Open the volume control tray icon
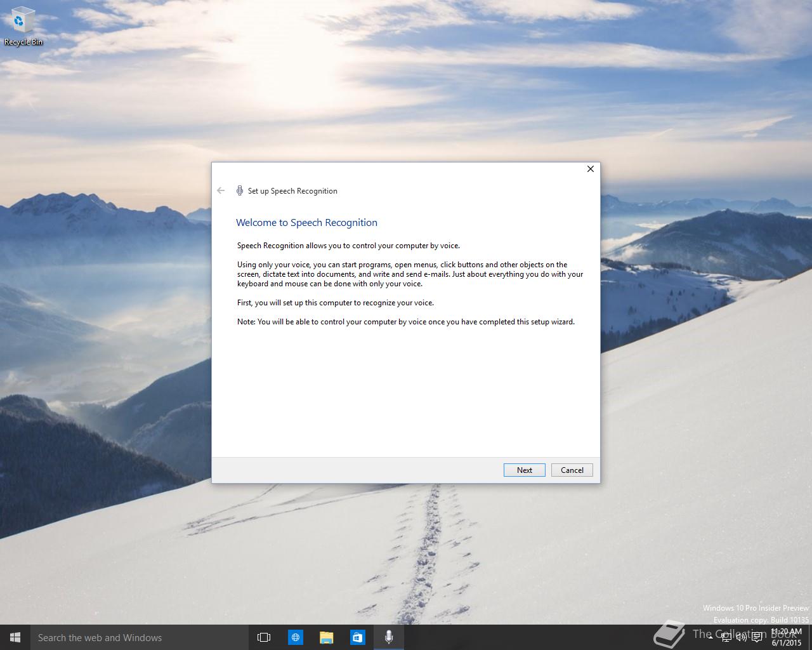 (742, 637)
